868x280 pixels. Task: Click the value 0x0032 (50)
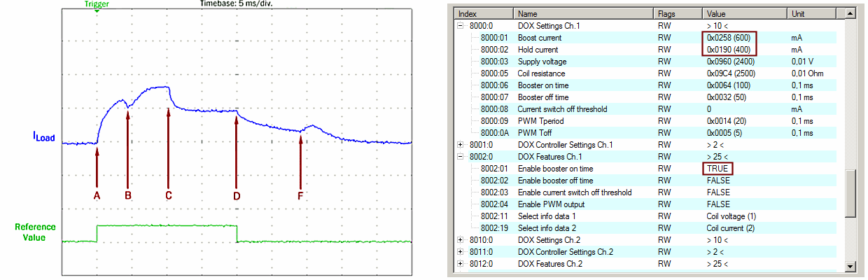(727, 97)
